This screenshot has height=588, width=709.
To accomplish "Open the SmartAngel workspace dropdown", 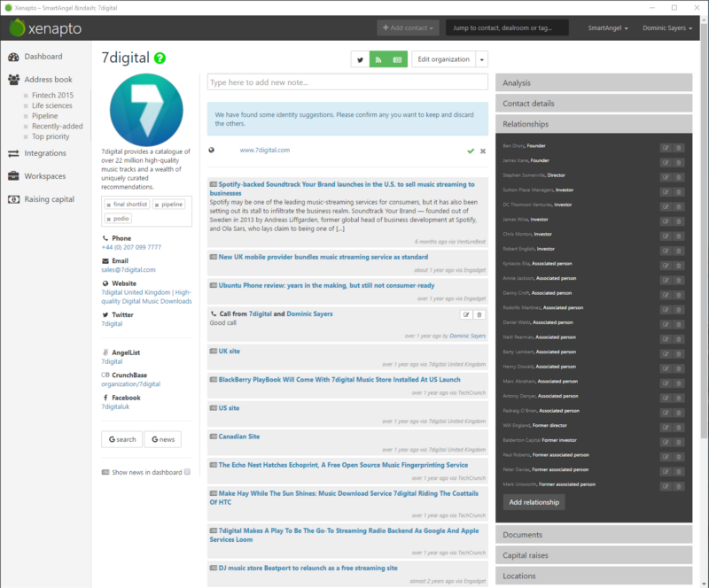I will 608,28.
